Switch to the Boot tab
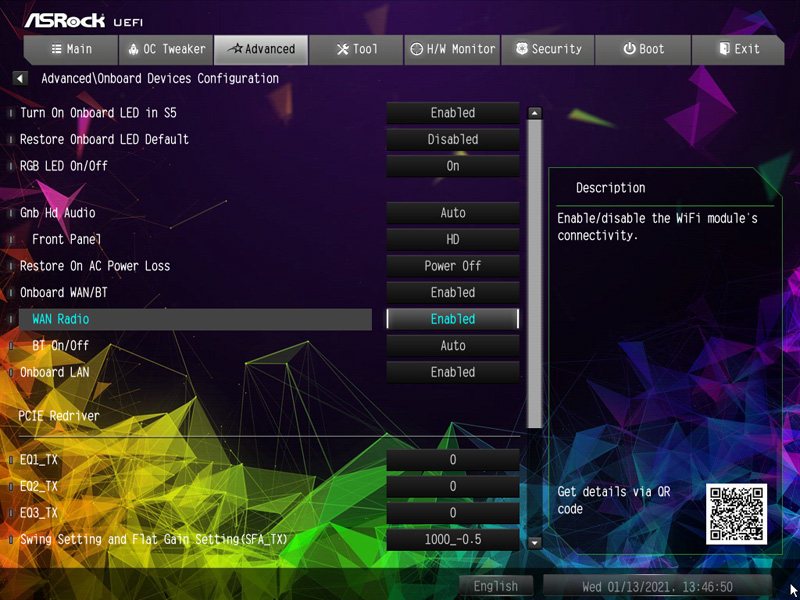This screenshot has width=800, height=600. tap(643, 49)
